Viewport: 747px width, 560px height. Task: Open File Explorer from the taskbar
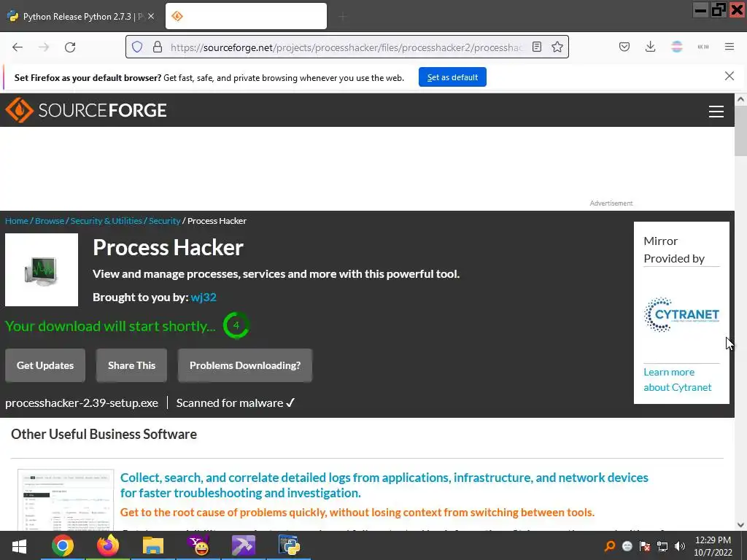coord(153,545)
